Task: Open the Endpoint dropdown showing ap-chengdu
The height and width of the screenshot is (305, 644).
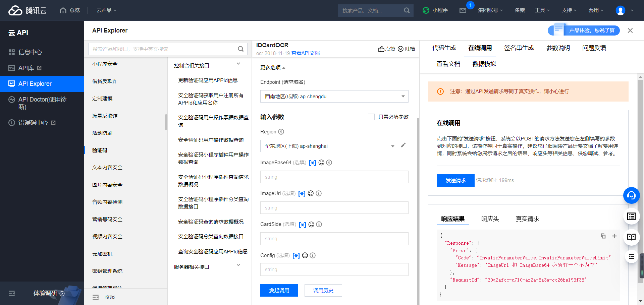Action: pos(334,96)
